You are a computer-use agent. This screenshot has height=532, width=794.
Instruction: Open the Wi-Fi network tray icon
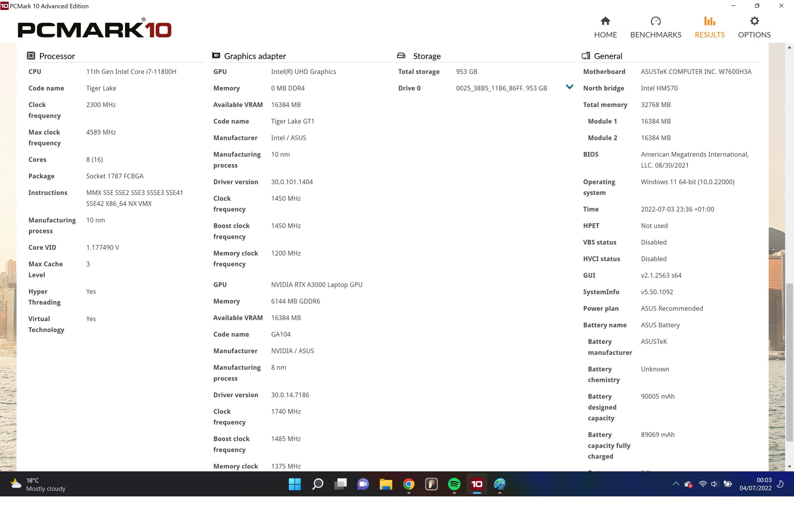coord(703,484)
